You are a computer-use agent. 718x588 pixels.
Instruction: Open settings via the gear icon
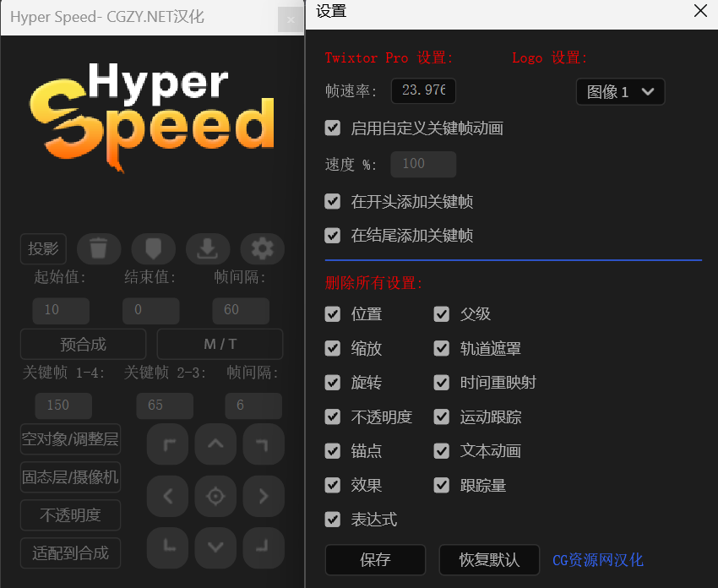tap(263, 248)
